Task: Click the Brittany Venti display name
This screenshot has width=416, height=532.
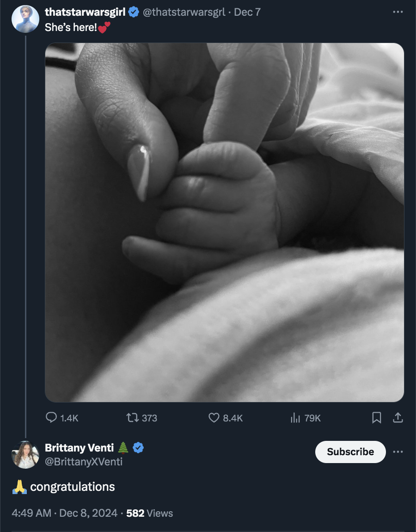Action: (80, 447)
